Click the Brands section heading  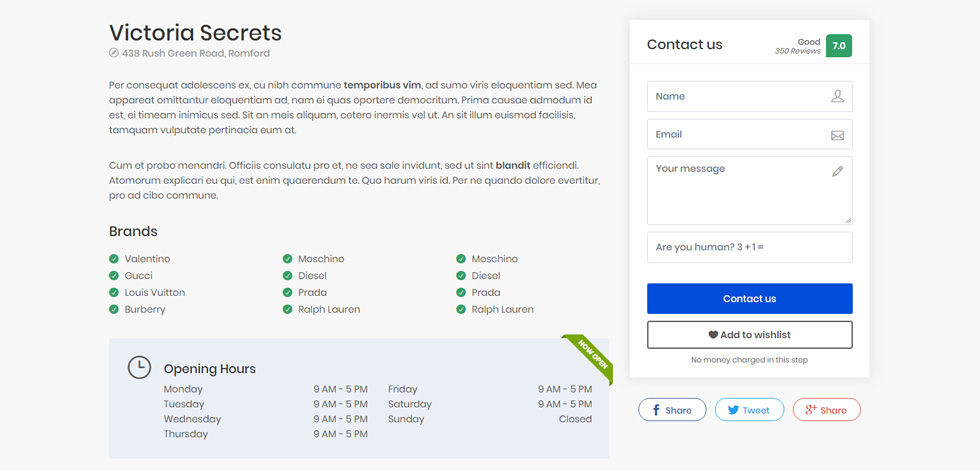pyautogui.click(x=133, y=231)
